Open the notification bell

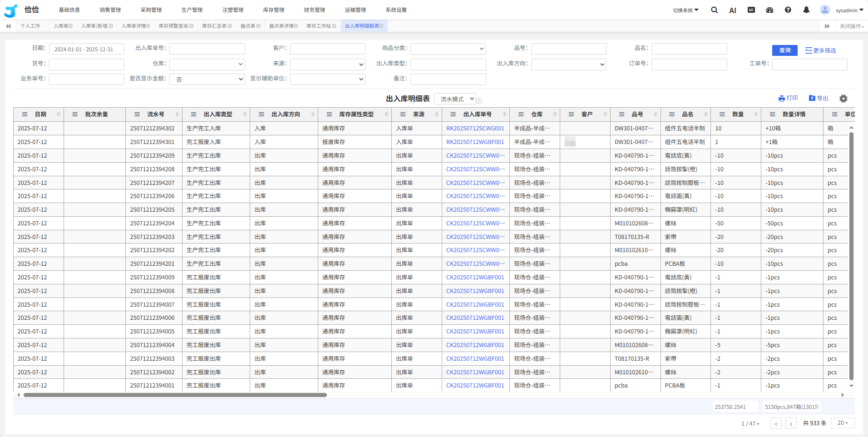[806, 10]
